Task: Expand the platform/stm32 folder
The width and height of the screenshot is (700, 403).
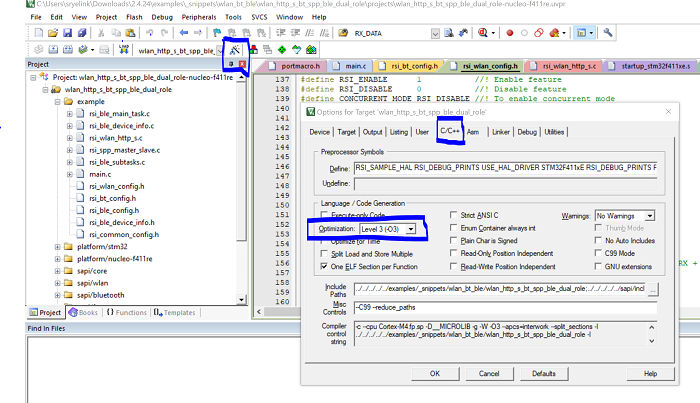Action: pyautogui.click(x=56, y=245)
